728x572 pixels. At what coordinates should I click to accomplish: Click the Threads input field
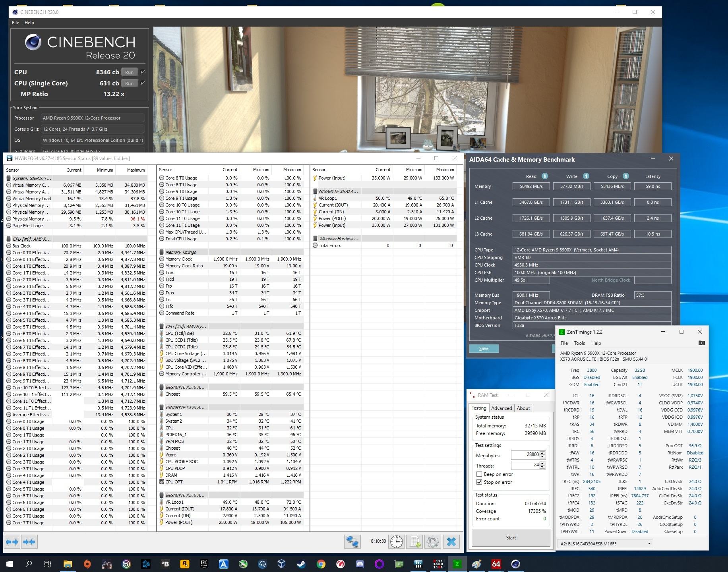click(525, 465)
